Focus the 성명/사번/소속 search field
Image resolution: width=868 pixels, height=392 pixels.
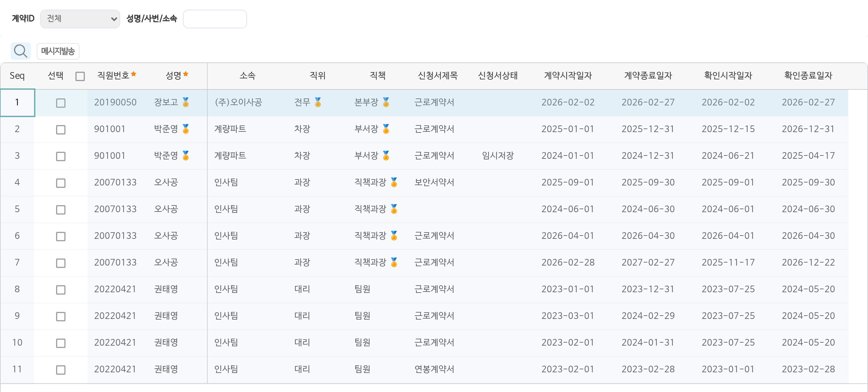[215, 19]
